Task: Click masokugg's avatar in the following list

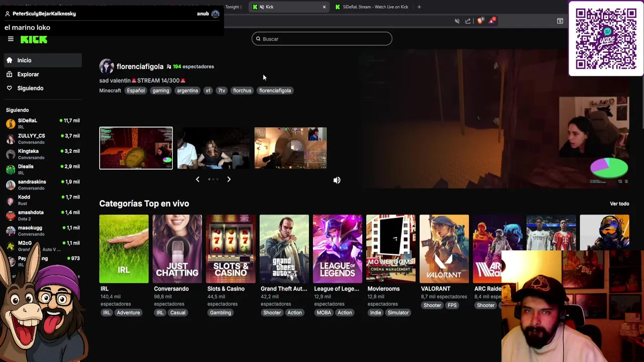Action: pos(11,231)
